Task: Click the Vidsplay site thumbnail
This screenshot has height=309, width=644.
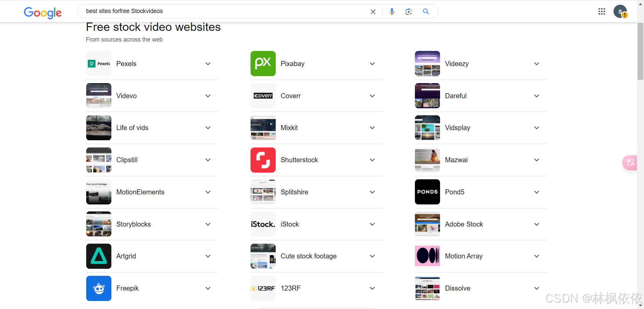Action: click(427, 128)
